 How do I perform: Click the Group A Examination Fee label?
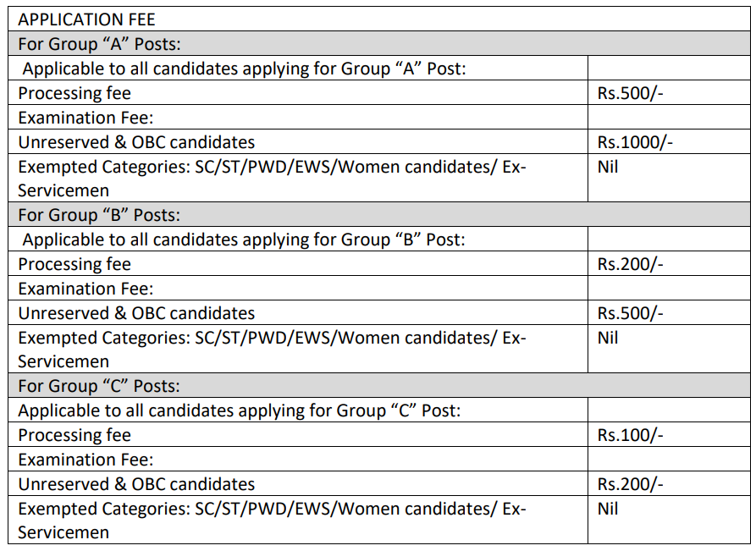click(x=86, y=118)
